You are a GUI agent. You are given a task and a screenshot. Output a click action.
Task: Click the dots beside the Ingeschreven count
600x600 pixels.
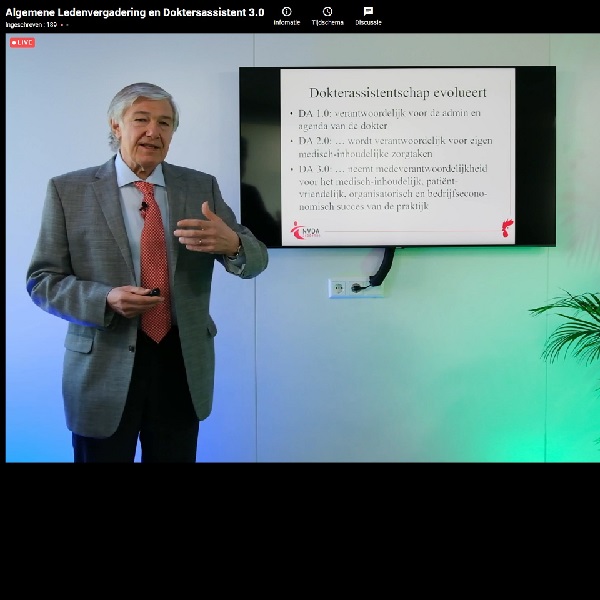point(65,24)
